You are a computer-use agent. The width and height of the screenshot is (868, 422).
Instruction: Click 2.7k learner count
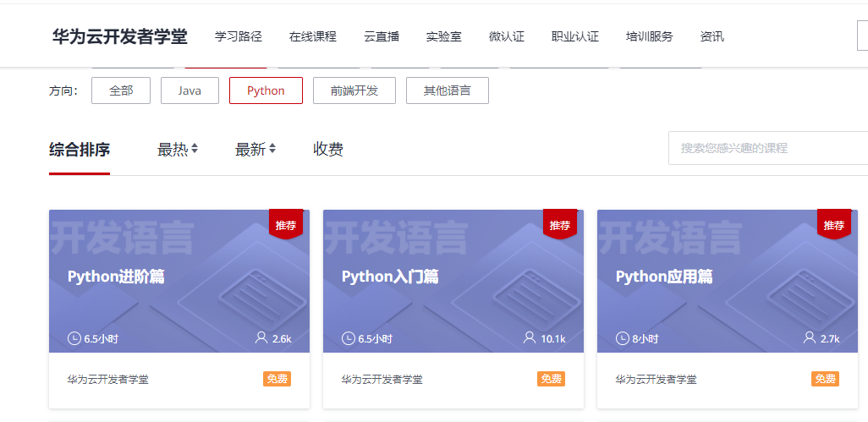coord(830,338)
